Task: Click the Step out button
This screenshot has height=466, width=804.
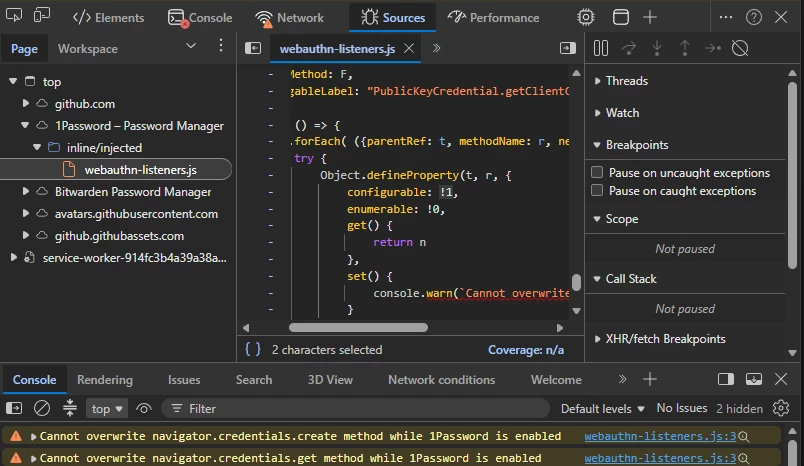Action: point(685,48)
